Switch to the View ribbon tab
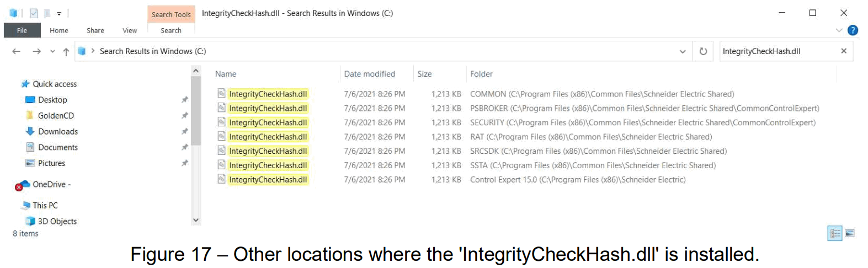The width and height of the screenshot is (868, 268). pos(130,30)
